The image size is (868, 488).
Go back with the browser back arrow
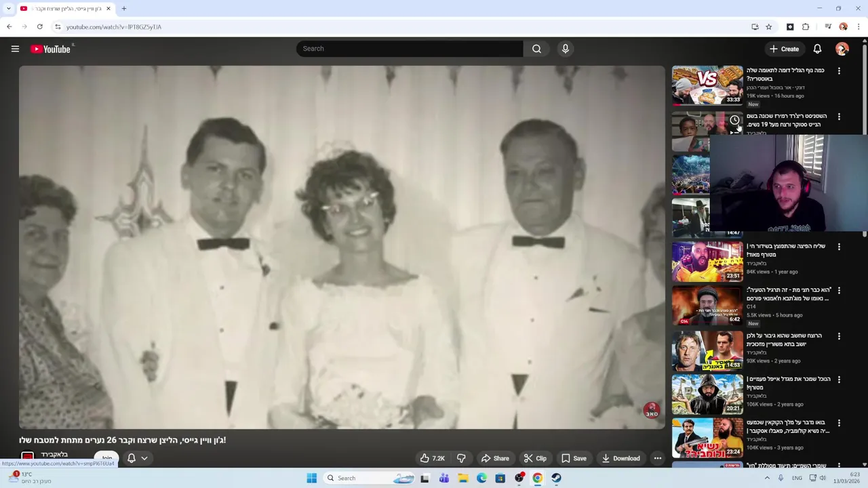9,26
